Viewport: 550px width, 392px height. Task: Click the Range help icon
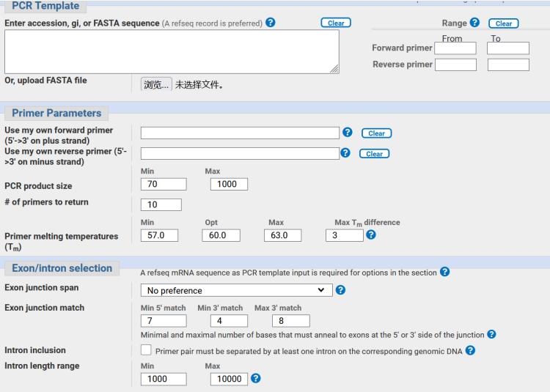(475, 23)
